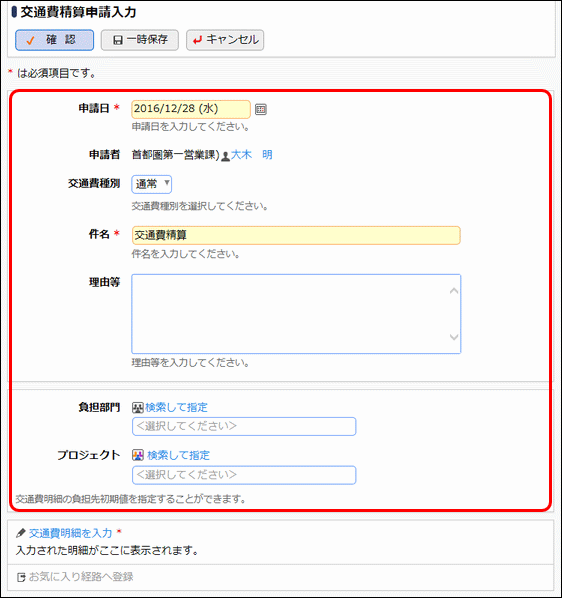Click the project search icon for プロジェクト
Screen dimensions: 562x598
point(138,455)
